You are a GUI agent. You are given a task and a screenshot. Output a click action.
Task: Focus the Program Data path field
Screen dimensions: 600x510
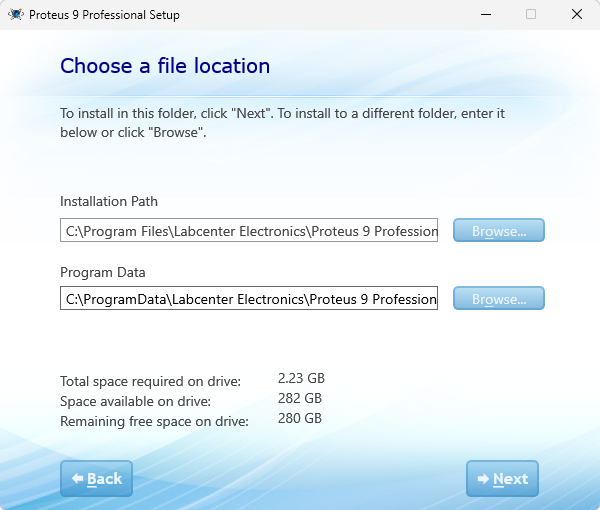pyautogui.click(x=249, y=299)
